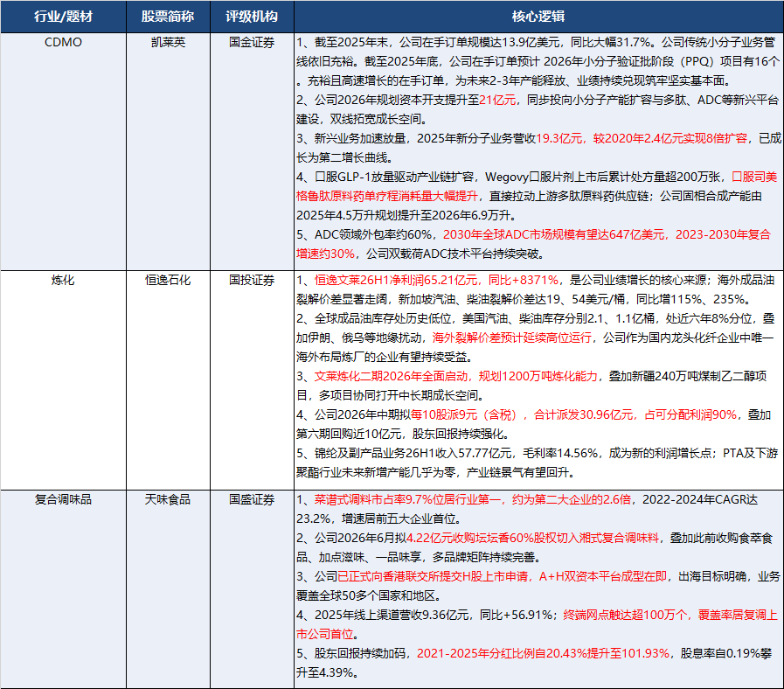Click the line 2025年线上渠道营收9.36亿元

pos(537,615)
